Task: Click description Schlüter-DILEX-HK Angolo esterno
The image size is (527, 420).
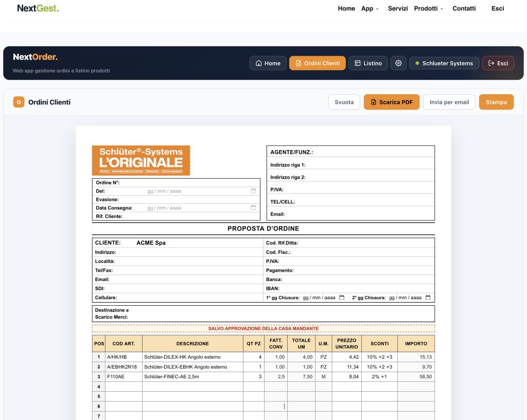Action: (192, 357)
